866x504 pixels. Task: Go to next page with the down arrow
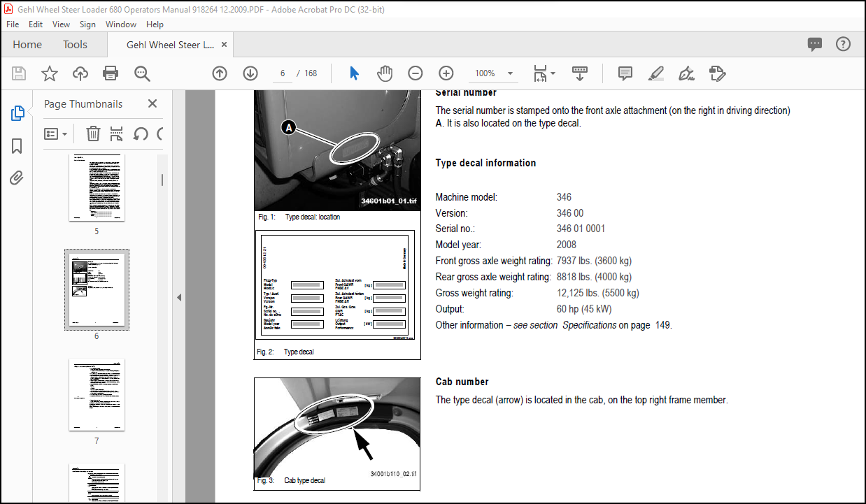click(250, 73)
